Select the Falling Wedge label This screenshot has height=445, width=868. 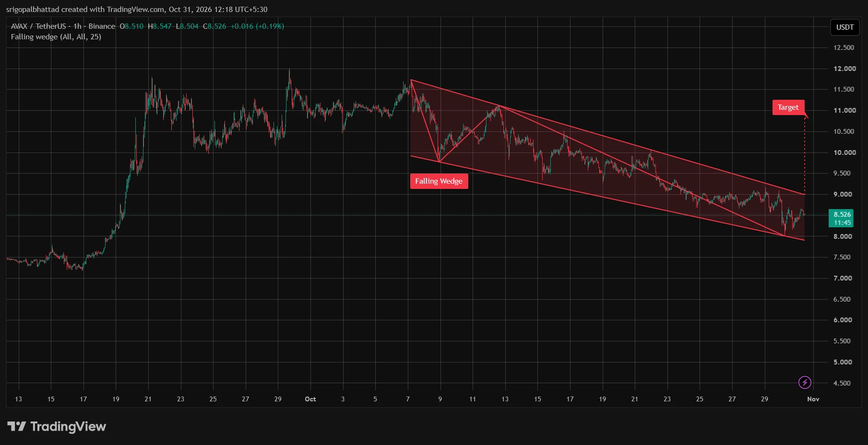[x=439, y=181]
